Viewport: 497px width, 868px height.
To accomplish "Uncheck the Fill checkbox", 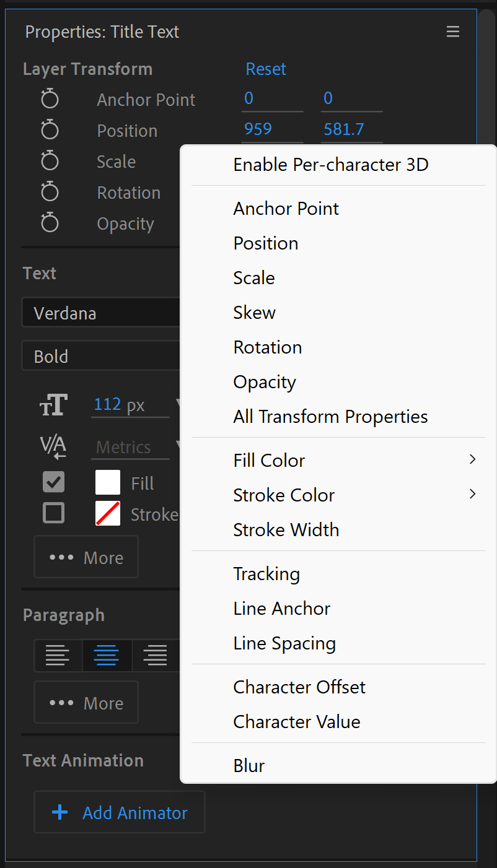I will (x=53, y=482).
